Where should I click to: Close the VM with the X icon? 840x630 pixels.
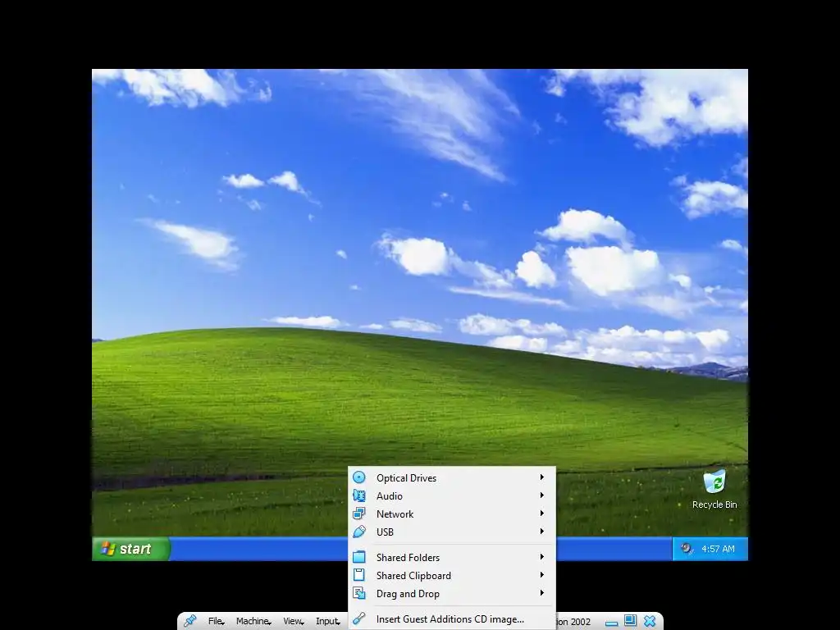pos(650,621)
